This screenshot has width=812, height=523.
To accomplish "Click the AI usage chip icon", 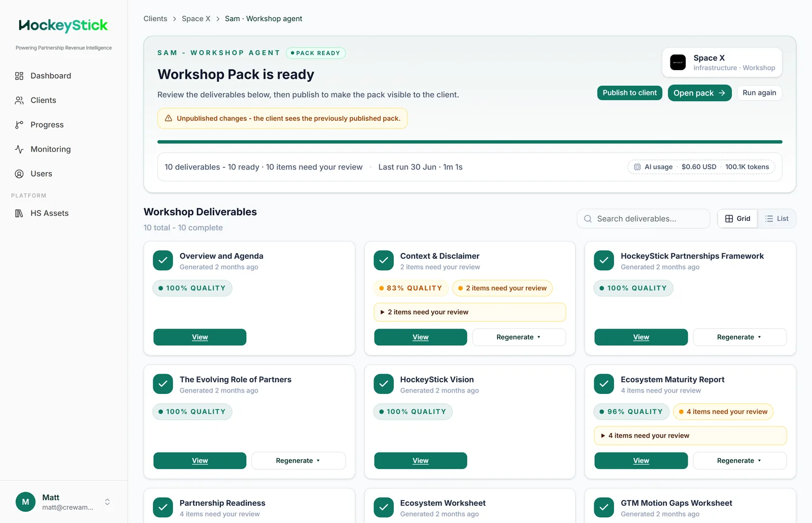I will point(637,167).
